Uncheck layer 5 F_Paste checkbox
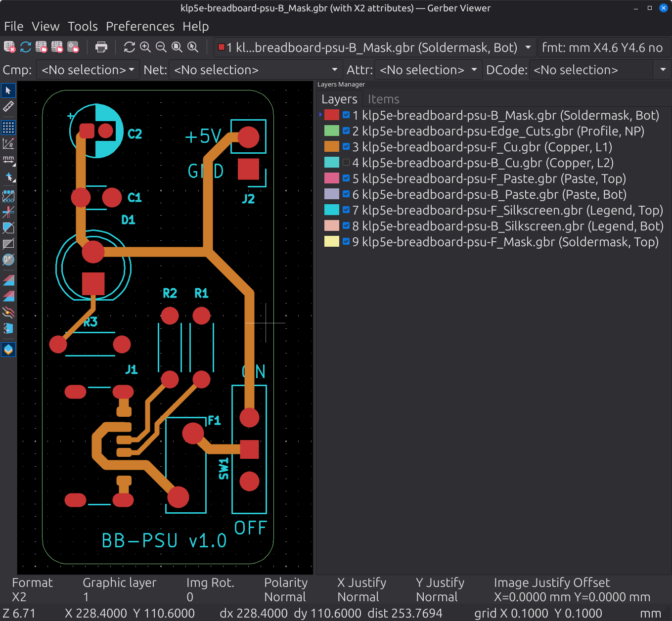Screen dimensions: 672x621 click(x=346, y=178)
